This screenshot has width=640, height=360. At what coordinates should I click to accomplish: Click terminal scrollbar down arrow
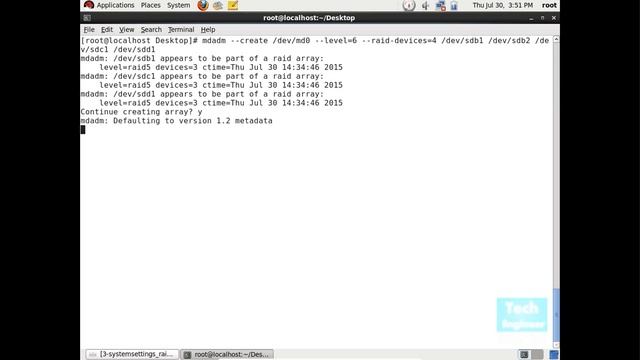pyautogui.click(x=556, y=345)
